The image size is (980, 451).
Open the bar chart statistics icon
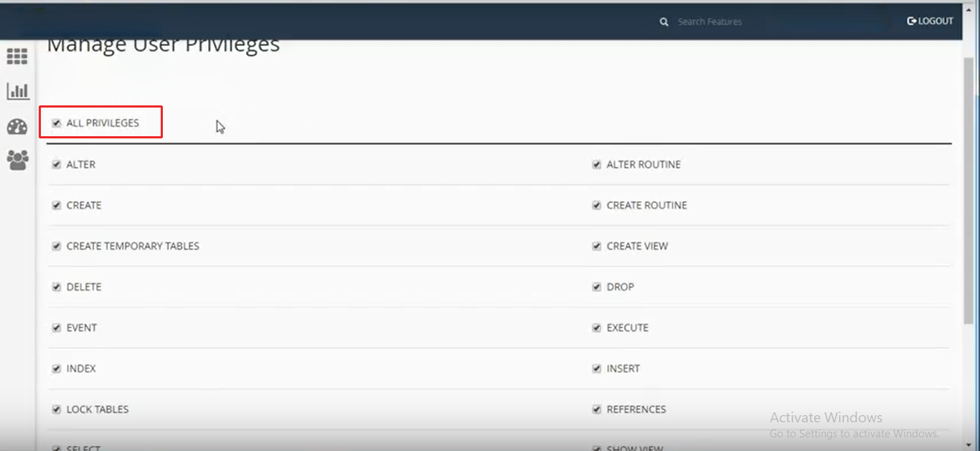pos(17,91)
